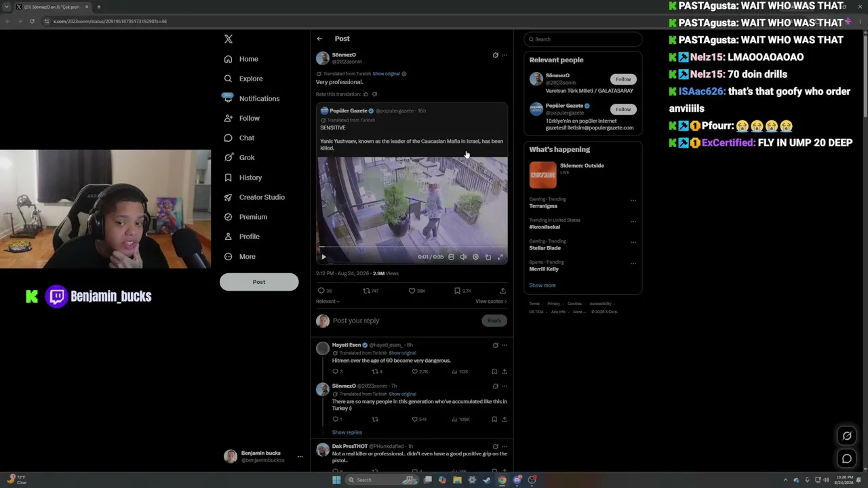Open the Sidemen: Outside live thumbnail
Viewport: 868px width, 488px height.
coord(543,175)
